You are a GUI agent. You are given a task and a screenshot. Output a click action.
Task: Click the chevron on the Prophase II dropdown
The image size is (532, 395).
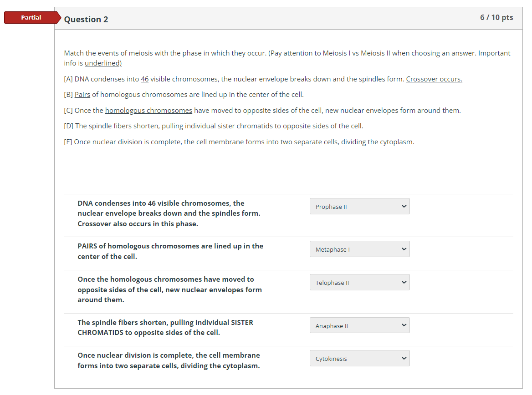tap(404, 206)
